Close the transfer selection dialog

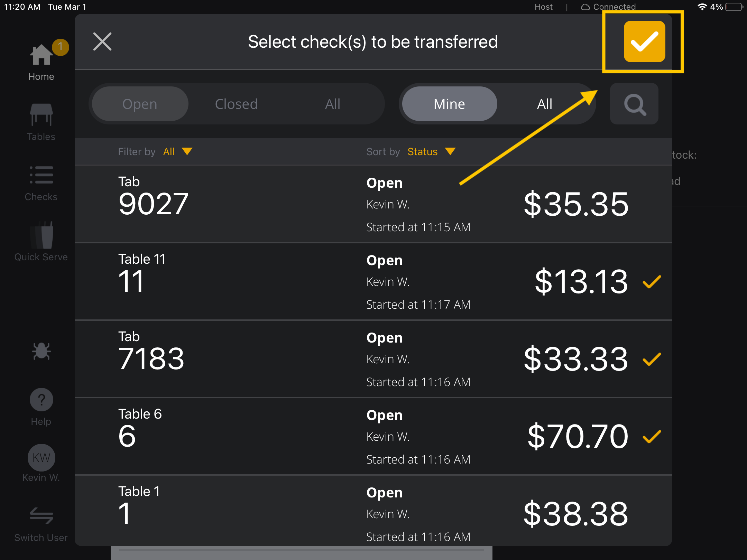tap(102, 41)
